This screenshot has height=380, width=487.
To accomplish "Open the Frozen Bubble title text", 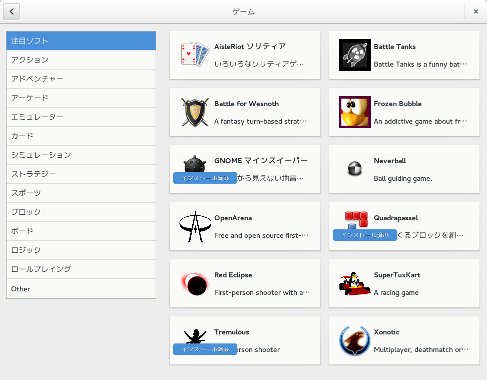I will pyautogui.click(x=398, y=104).
